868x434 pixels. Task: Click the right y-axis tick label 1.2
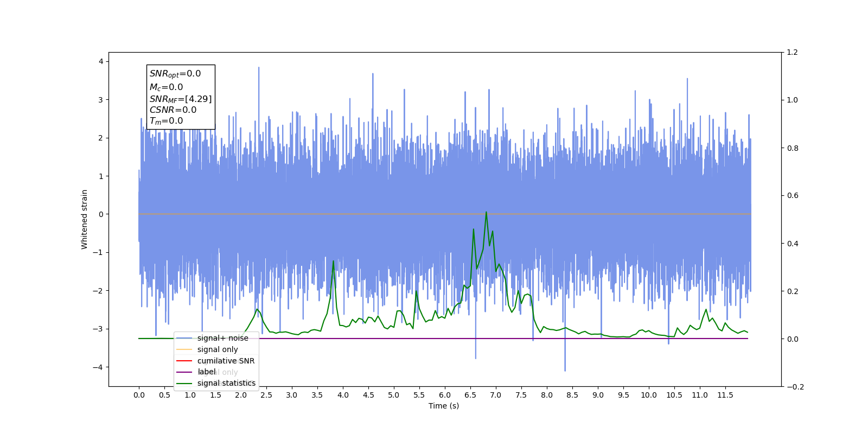point(793,52)
